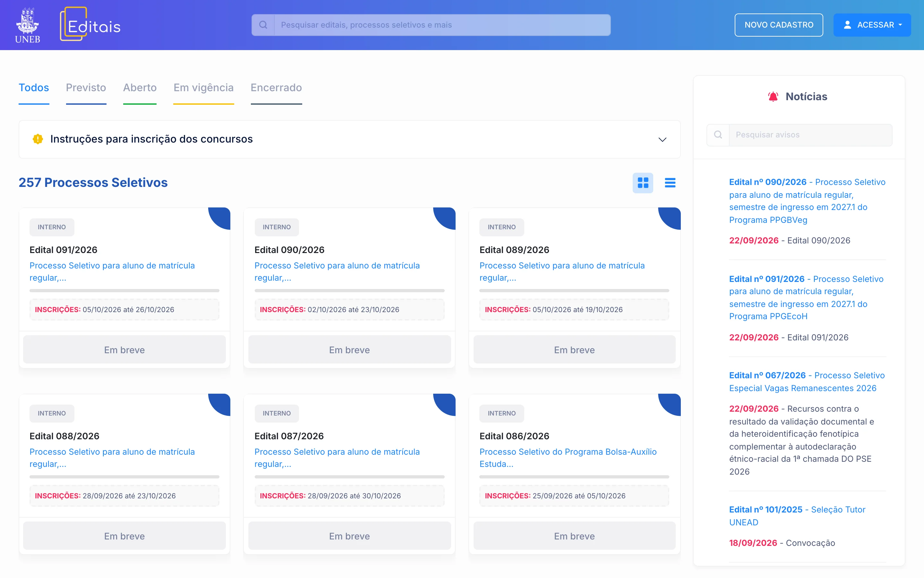Screen dimensions: 924x578
Task: Open Edital 090/2026 process description link
Action: tap(337, 271)
